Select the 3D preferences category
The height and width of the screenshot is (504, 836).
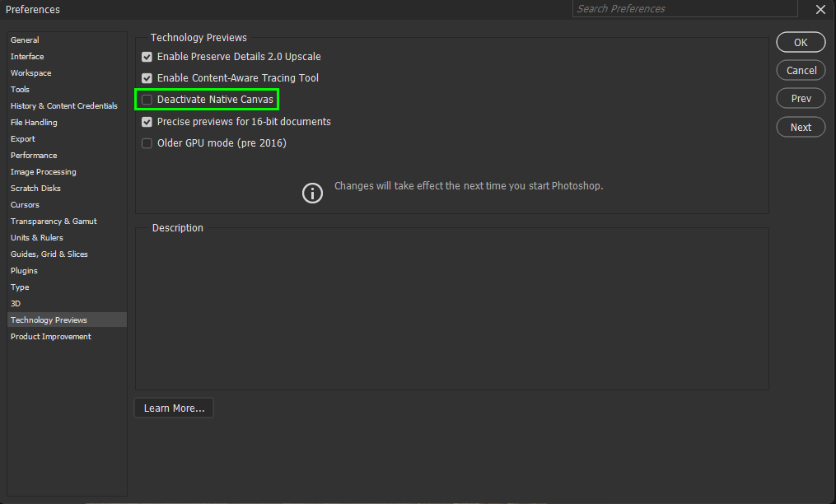(x=15, y=303)
